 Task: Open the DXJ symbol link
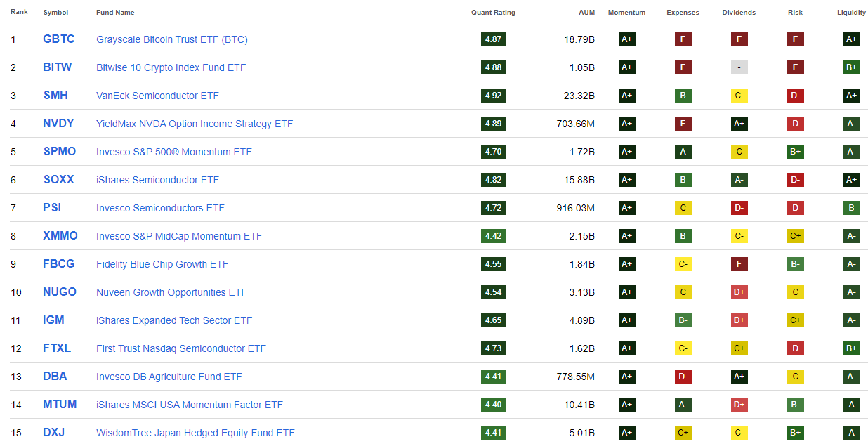(x=53, y=433)
